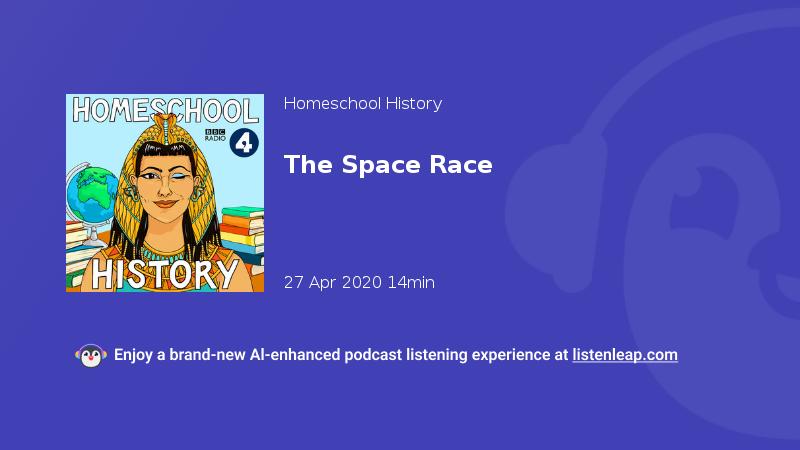Click the Homeschool History podcast cover art
Viewport: 800px width, 450px height.
pos(165,193)
